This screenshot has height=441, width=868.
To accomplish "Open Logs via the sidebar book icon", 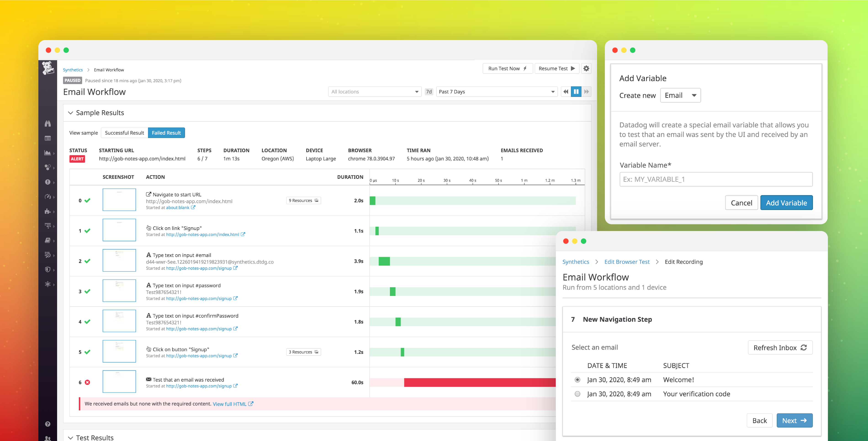I will point(48,240).
